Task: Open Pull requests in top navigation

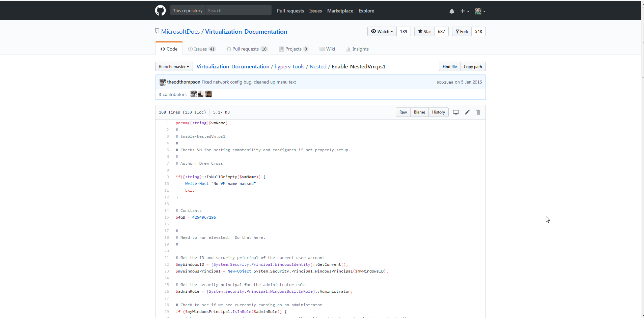Action: (290, 11)
